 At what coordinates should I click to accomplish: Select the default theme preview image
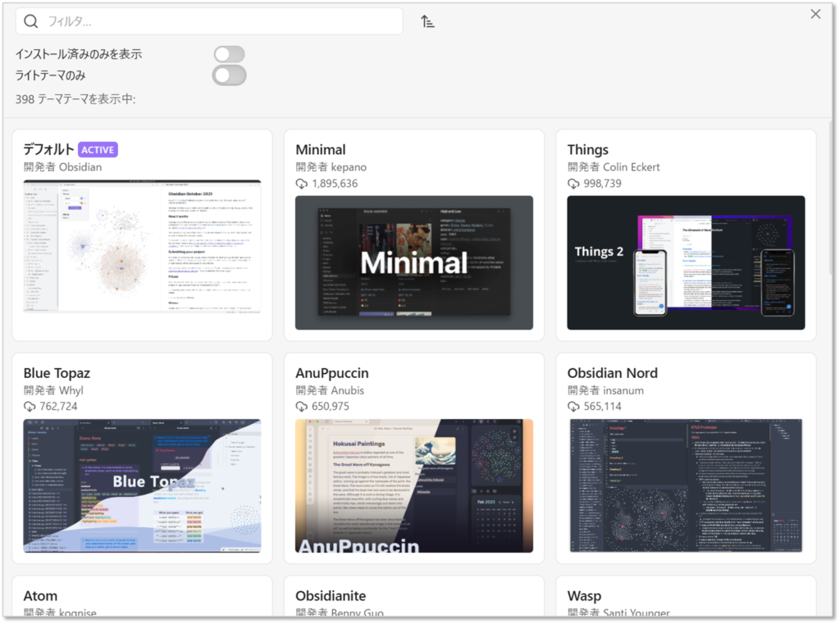click(x=142, y=247)
